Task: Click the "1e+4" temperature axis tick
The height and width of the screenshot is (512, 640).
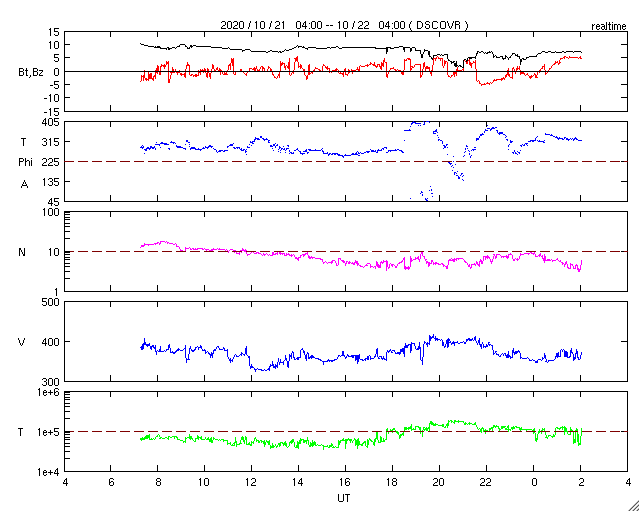Action: [x=50, y=472]
